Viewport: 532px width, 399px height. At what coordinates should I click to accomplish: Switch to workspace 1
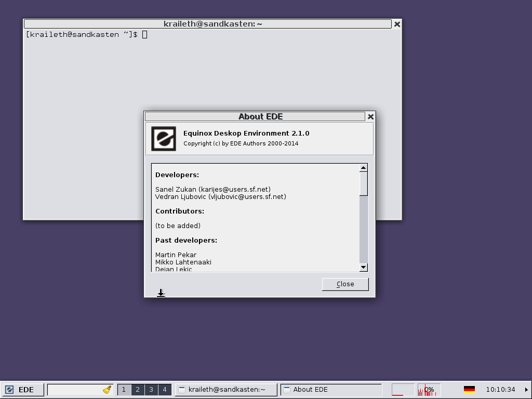click(124, 390)
